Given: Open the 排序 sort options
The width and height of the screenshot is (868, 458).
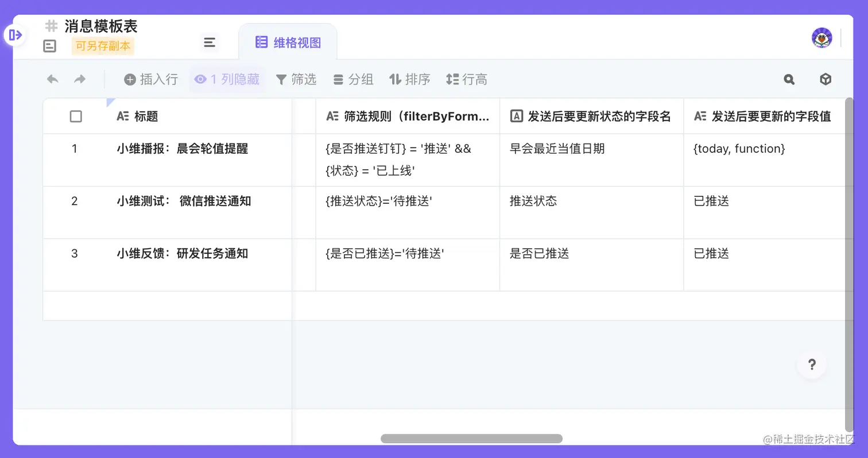Looking at the screenshot, I should click(x=410, y=79).
